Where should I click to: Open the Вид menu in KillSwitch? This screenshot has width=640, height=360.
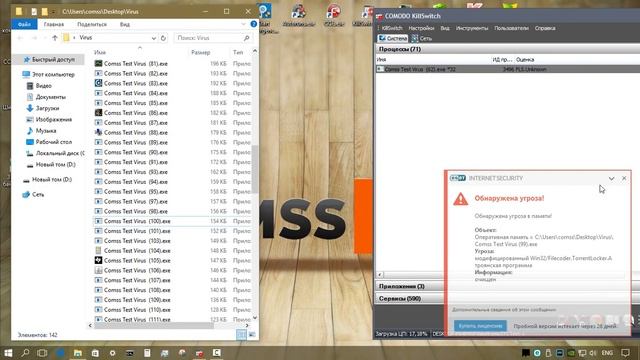pyautogui.click(x=445, y=28)
